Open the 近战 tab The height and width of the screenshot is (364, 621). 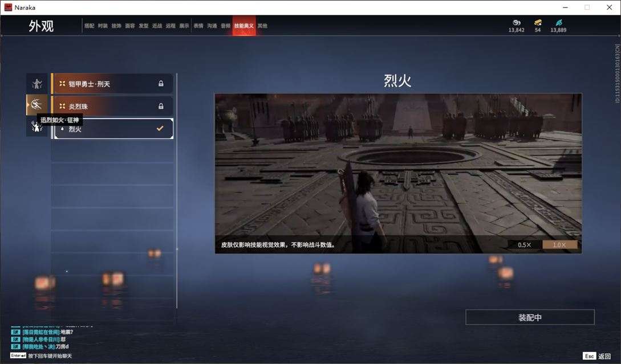(x=157, y=26)
